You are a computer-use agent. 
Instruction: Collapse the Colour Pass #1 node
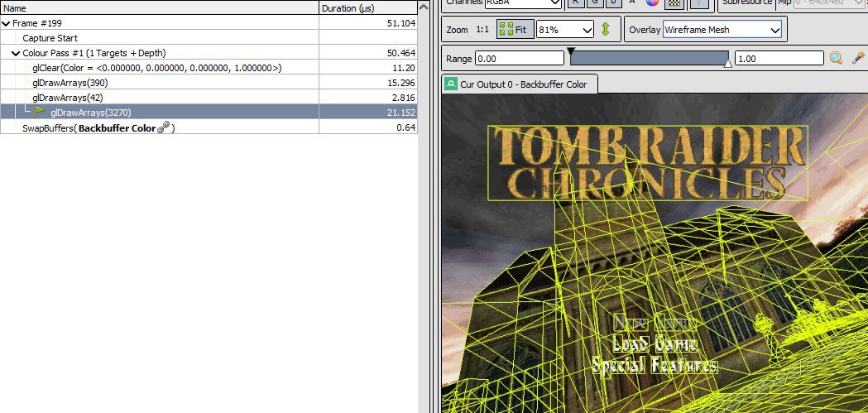pos(16,53)
